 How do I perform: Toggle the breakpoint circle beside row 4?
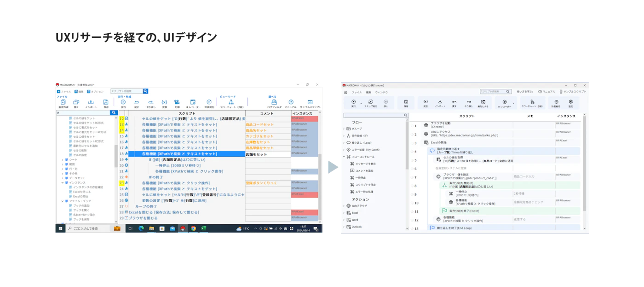click(x=412, y=152)
